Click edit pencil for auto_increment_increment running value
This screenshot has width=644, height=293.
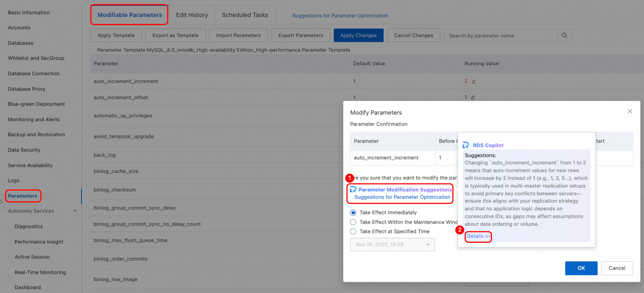pos(473,81)
